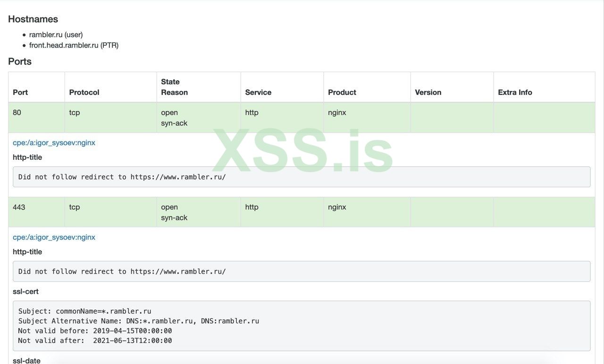Screen dimensions: 604x364
Task: Select the Not valid after date line
Action: (x=95, y=340)
